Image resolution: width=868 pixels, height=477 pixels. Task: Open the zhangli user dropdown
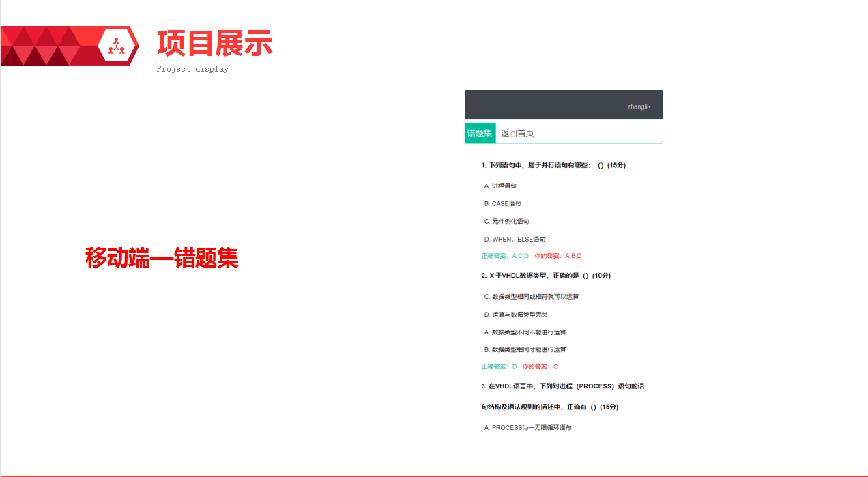click(639, 106)
